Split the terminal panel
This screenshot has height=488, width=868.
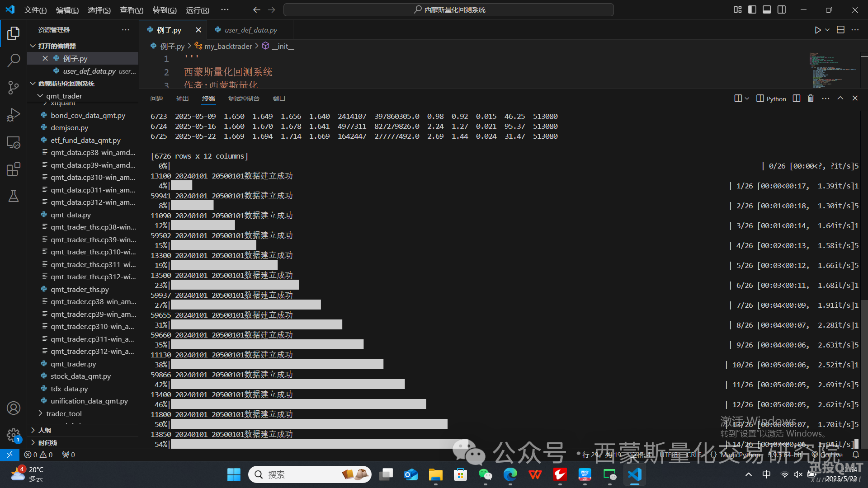tap(797, 99)
